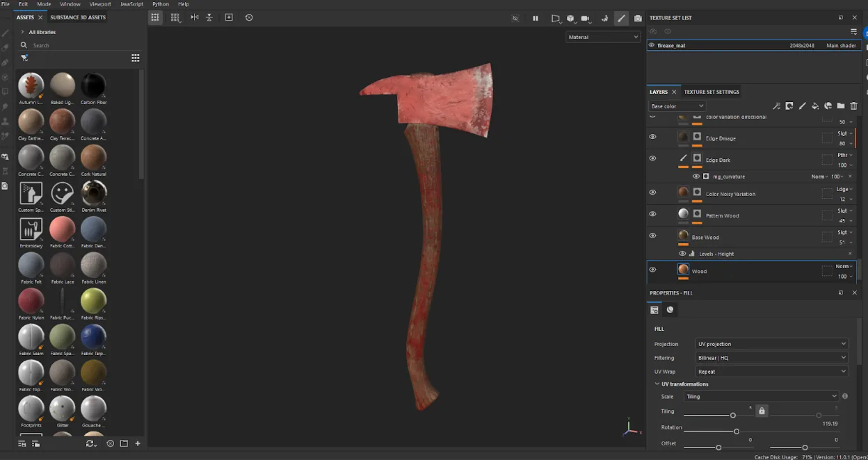Image resolution: width=868 pixels, height=460 pixels.
Task: Open the Base color channel dropdown
Action: click(677, 106)
